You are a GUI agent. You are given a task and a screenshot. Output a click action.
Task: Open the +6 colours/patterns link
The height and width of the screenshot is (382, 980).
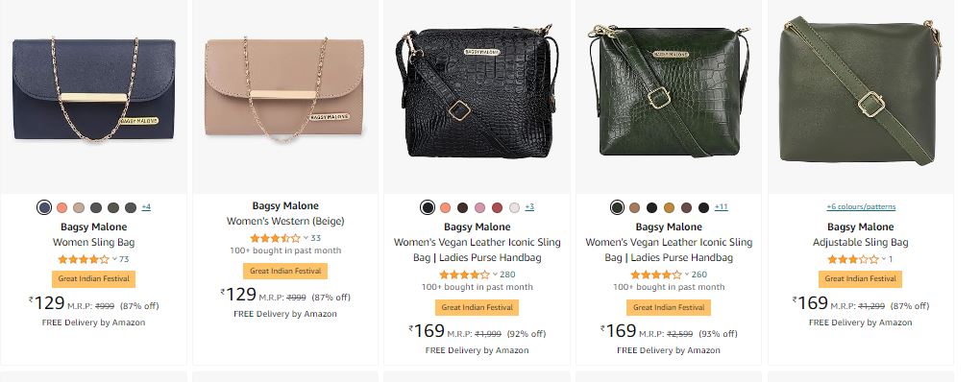(x=861, y=206)
